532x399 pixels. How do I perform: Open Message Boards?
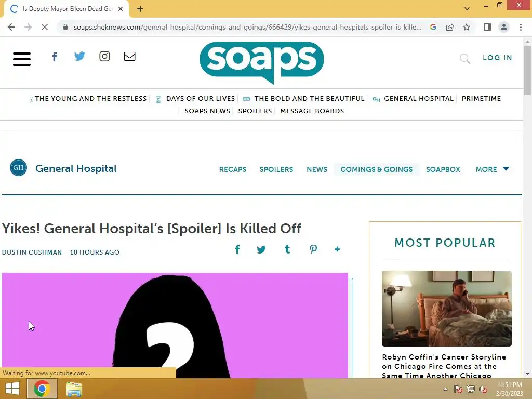[x=312, y=111]
